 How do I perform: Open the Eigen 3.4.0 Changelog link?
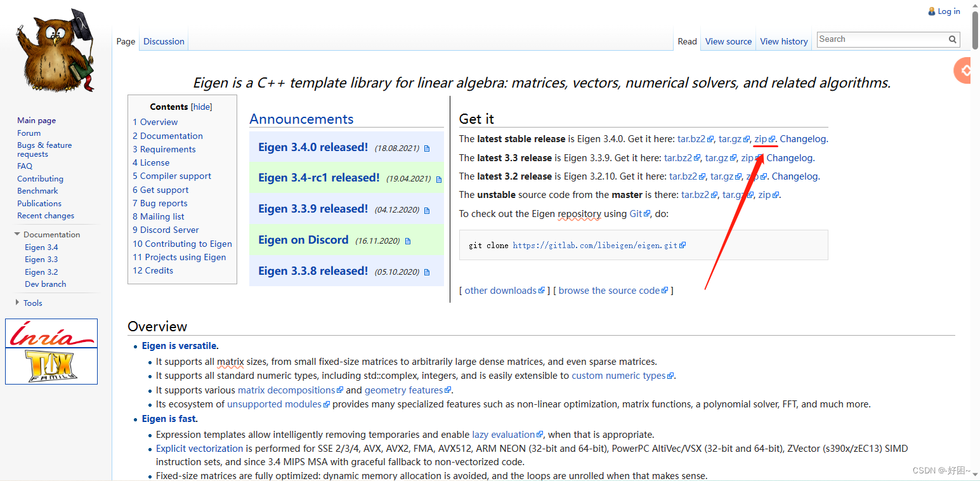click(x=804, y=139)
